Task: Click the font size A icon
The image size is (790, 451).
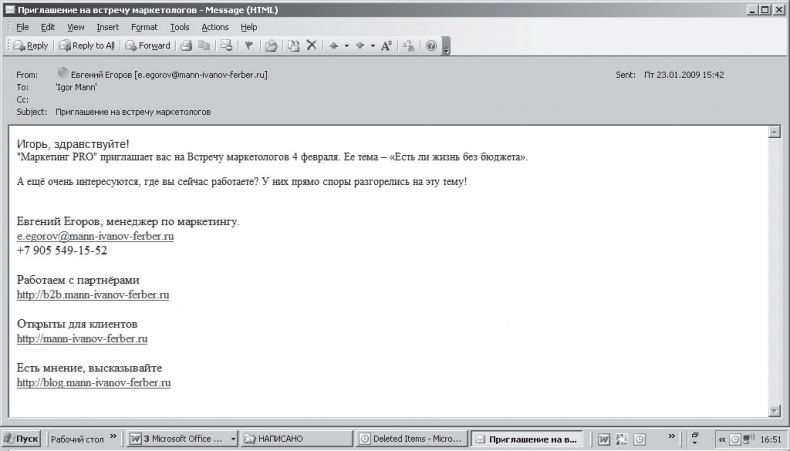Action: click(386, 46)
